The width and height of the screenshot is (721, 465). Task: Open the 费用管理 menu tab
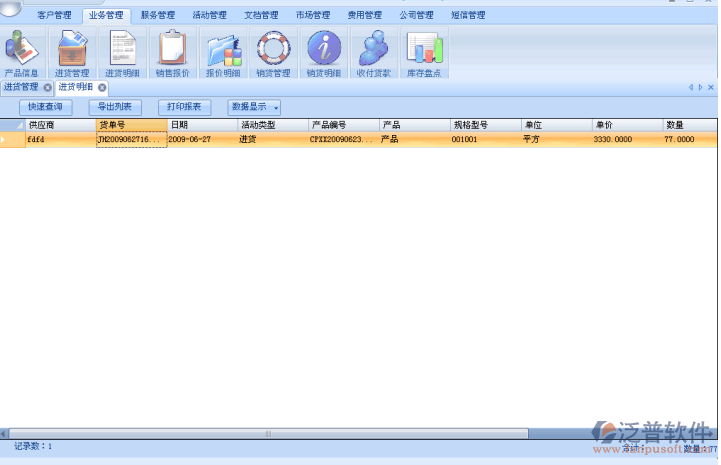pyautogui.click(x=364, y=16)
